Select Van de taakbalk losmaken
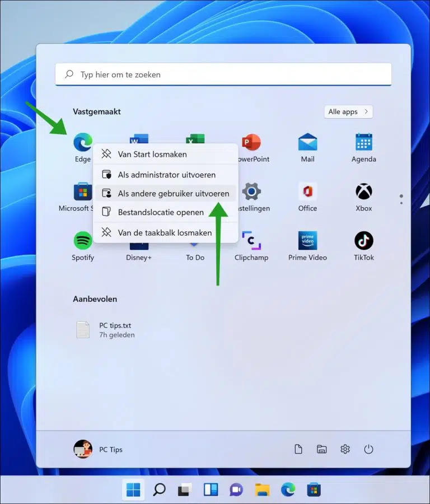 click(166, 233)
